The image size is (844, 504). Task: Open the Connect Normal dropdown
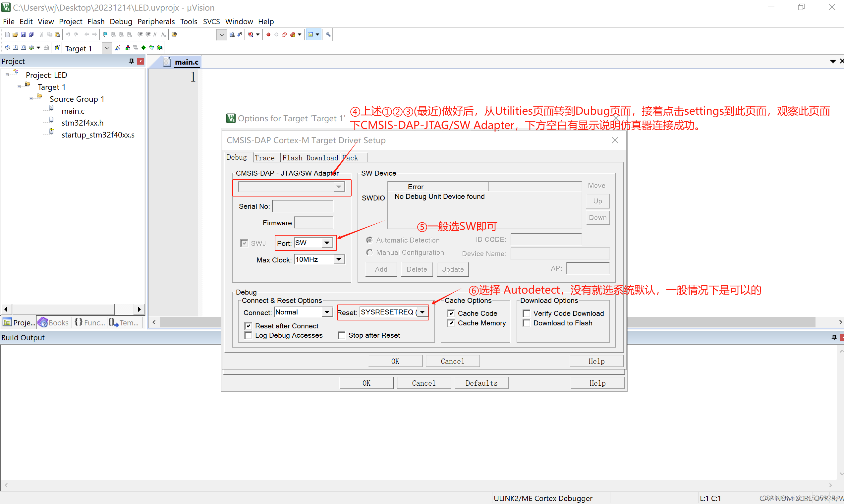pyautogui.click(x=327, y=312)
